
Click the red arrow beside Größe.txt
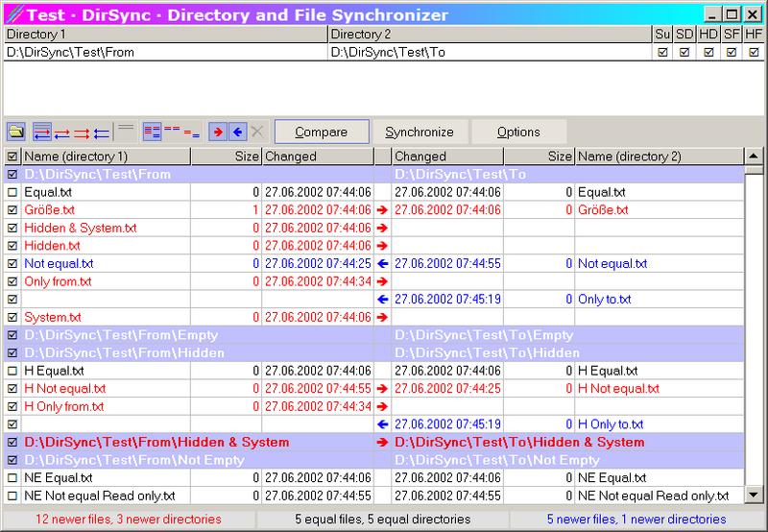click(382, 210)
